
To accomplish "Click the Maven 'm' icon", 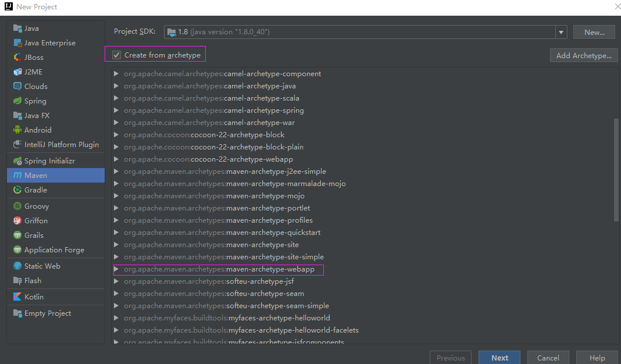I will pos(17,175).
